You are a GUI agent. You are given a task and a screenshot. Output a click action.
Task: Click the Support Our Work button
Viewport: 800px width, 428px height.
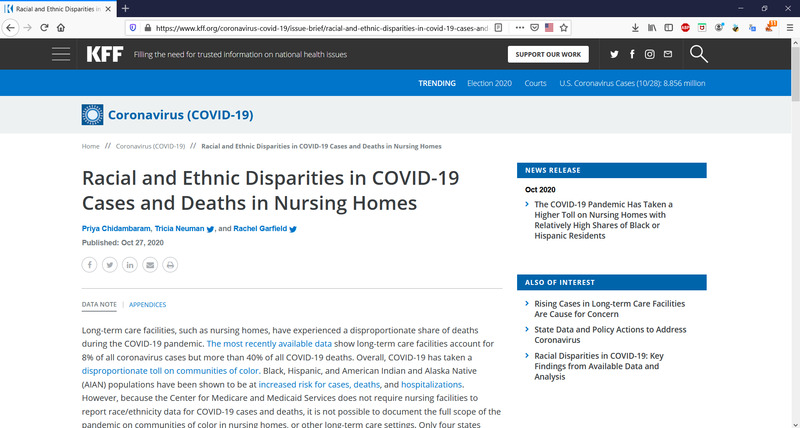pos(547,54)
